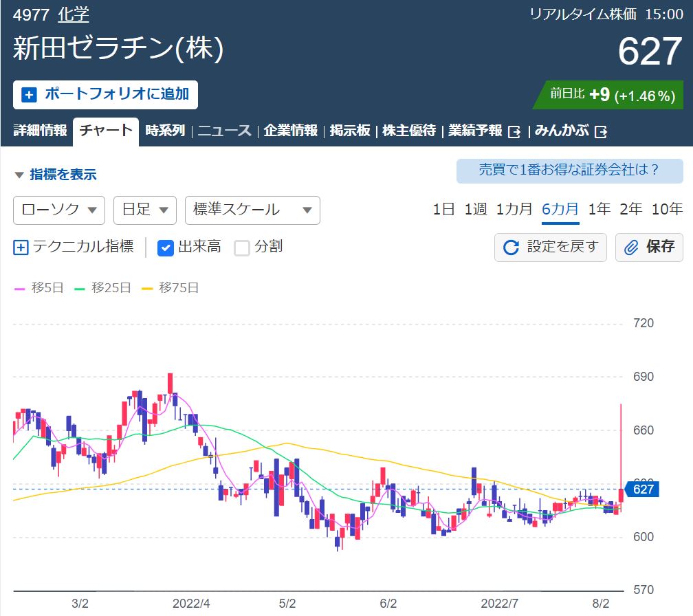693x616 pixels.
Task: Click the yellow 移75日 legend swatch
Action: click(x=147, y=289)
